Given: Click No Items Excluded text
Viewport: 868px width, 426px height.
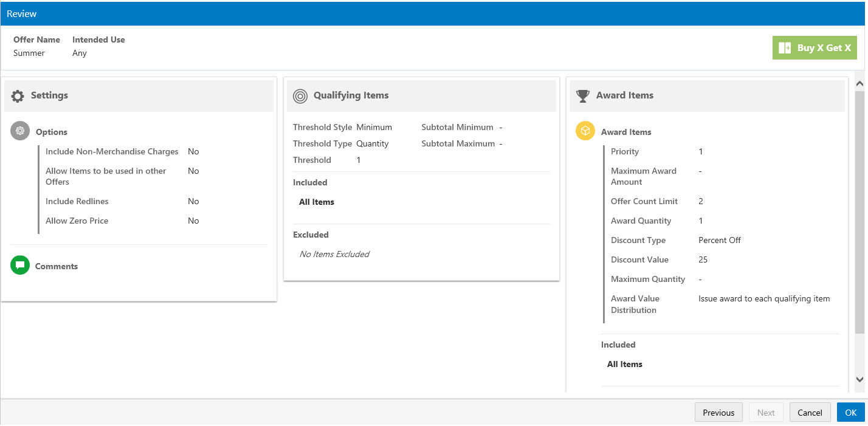Looking at the screenshot, I should click(x=334, y=254).
